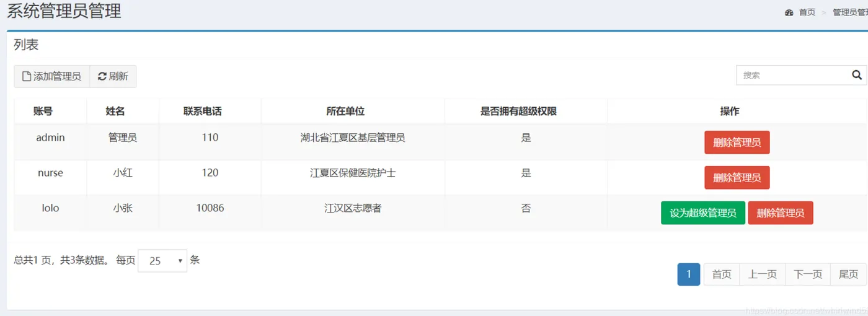Delete the lolo account via 删除管理员

[781, 213]
